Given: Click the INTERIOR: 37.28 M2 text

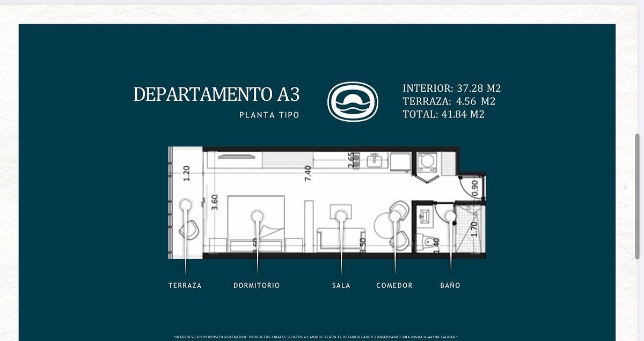Looking at the screenshot, I should (x=451, y=88).
